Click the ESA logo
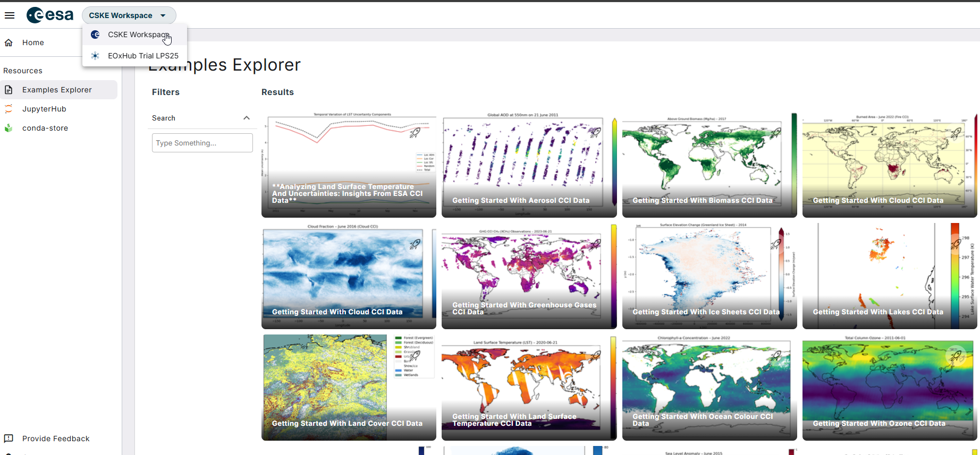 50,15
